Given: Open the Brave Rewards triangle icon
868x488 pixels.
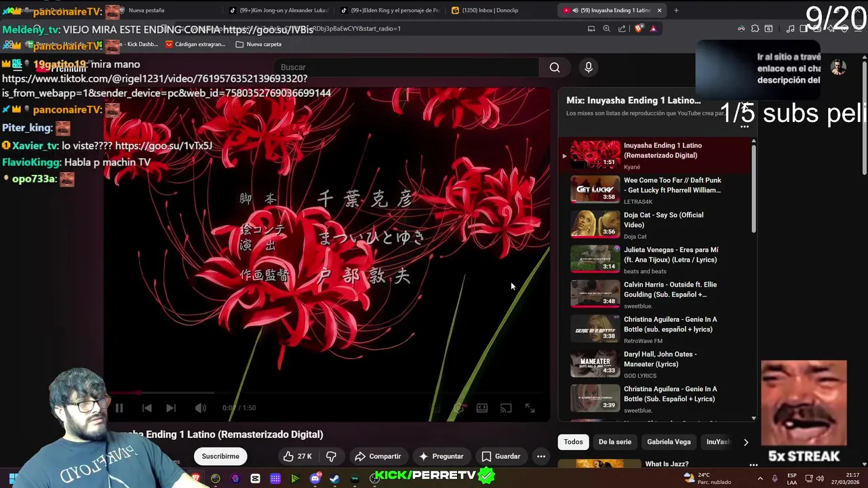Looking at the screenshot, I should coord(653,28).
